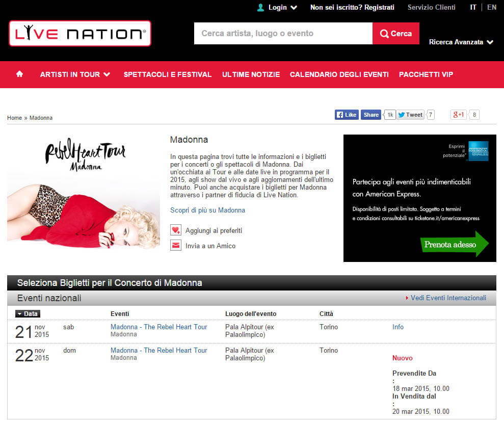The width and height of the screenshot is (504, 422).
Task: Click the red envelope send icon
Action: [175, 246]
